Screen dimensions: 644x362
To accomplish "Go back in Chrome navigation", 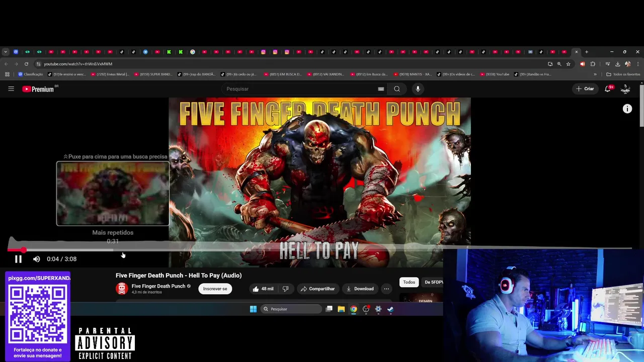I will coord(6,64).
